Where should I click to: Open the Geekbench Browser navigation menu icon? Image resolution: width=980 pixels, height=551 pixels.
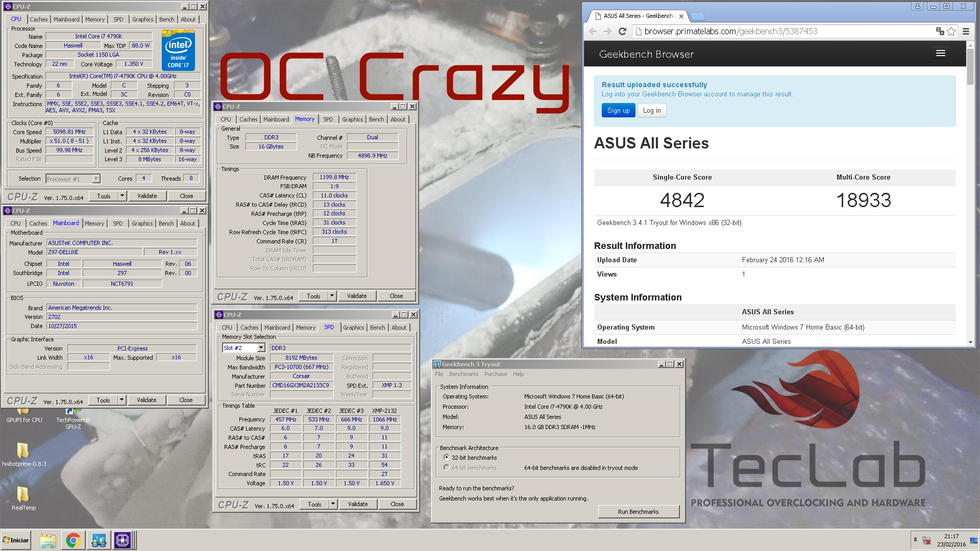941,54
